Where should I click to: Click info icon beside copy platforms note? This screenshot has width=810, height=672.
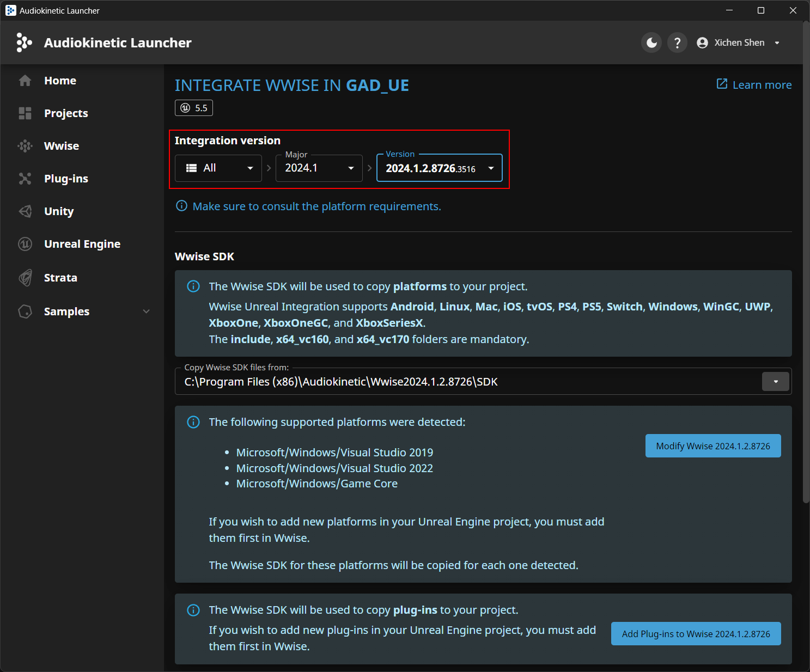click(x=193, y=286)
